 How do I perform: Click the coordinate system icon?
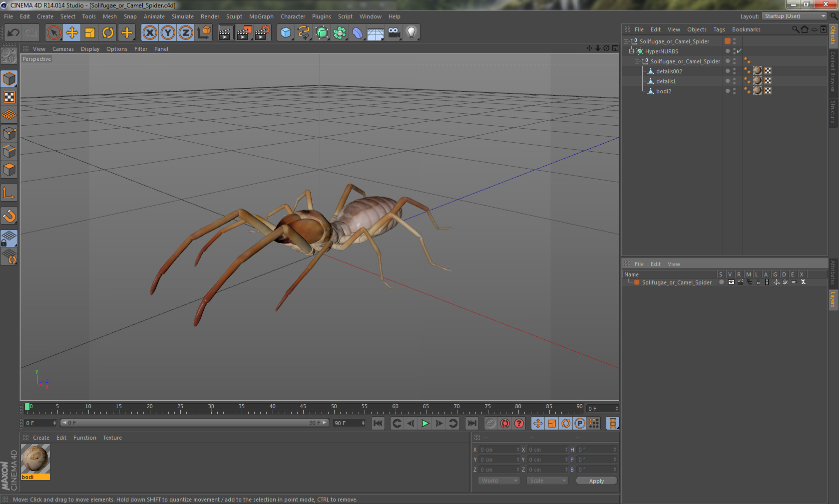point(204,33)
